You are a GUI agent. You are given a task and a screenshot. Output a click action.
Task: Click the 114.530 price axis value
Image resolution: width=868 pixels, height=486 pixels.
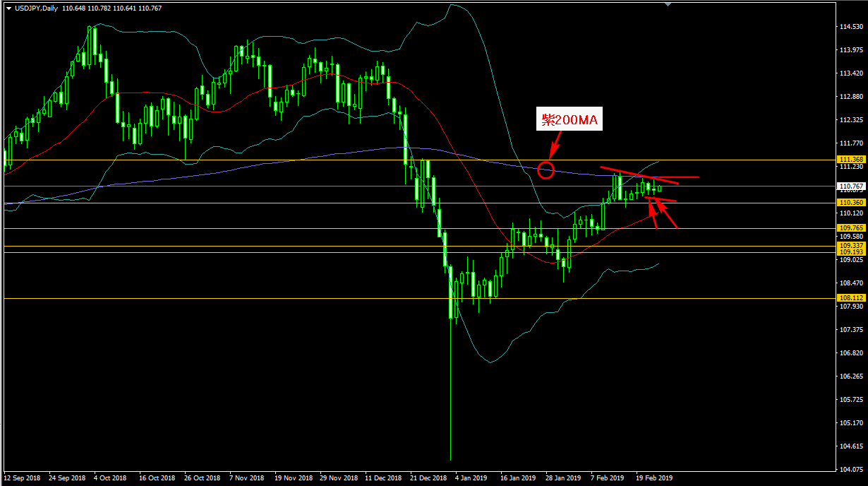(x=851, y=27)
